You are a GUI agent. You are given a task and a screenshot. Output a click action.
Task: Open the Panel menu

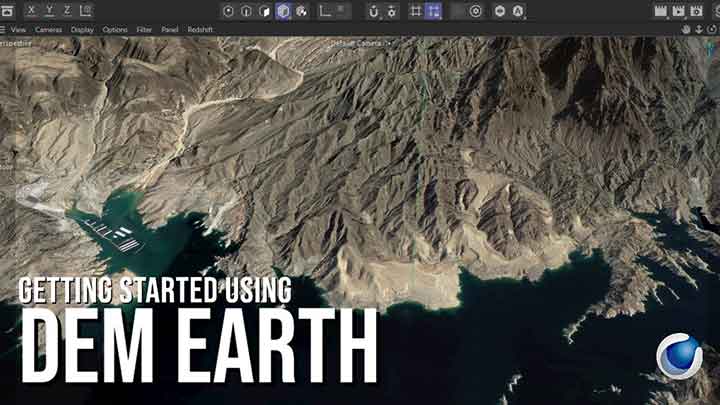[169, 29]
